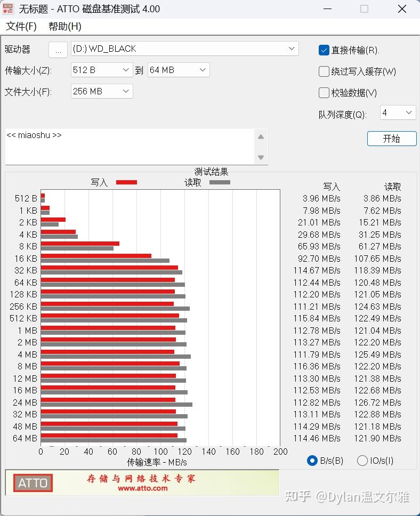The image size is (420, 516).
Task: Click the red 写入 legend swatch
Action: [126, 182]
